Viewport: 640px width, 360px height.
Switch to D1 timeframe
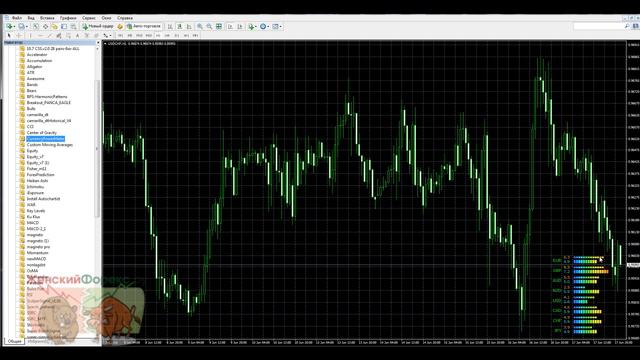[177, 36]
